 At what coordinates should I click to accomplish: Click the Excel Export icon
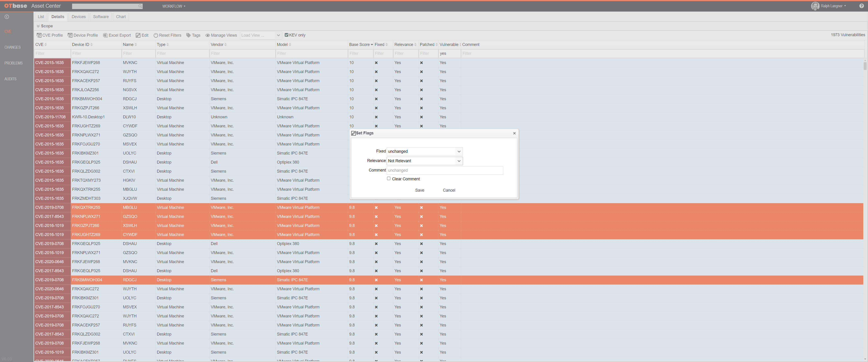(x=105, y=35)
